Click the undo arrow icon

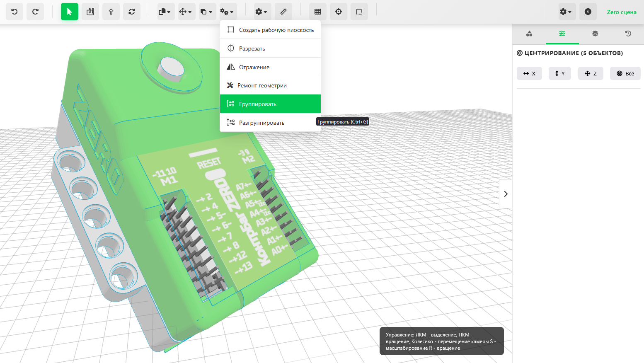point(15,12)
